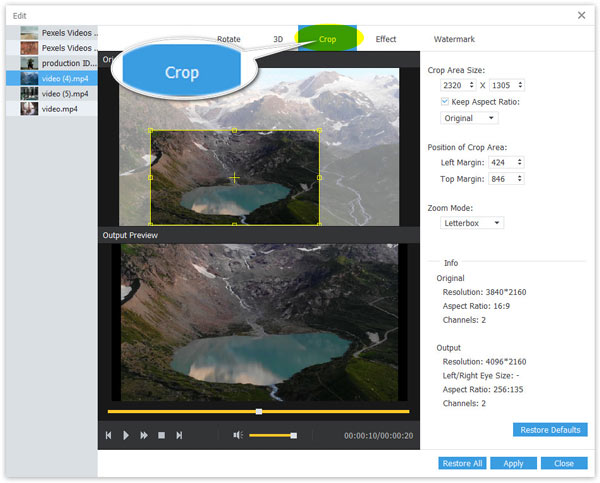This screenshot has height=483, width=600.
Task: Click the crosshair center of crop box
Action: pyautogui.click(x=234, y=177)
